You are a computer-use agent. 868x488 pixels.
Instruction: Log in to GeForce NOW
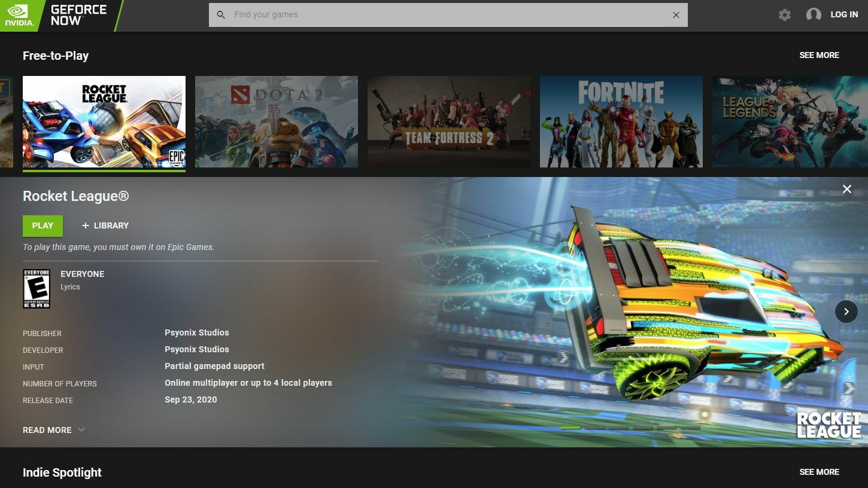click(844, 15)
